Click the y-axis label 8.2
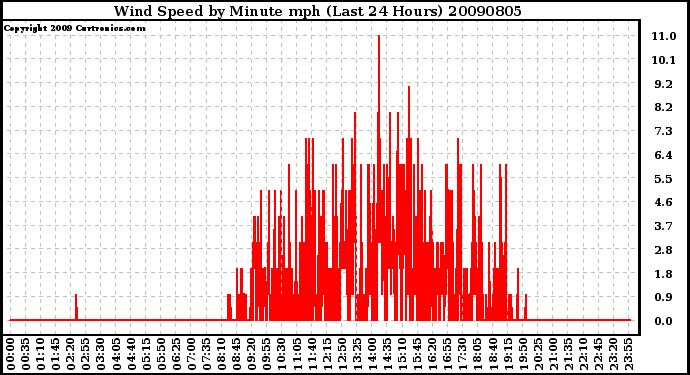This screenshot has width=690, height=375. (x=664, y=107)
